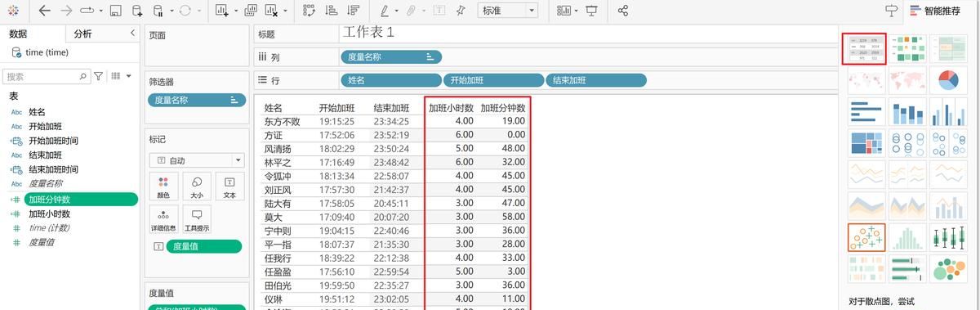Switch to the 分析 tab
The image size is (980, 310).
pos(82,34)
